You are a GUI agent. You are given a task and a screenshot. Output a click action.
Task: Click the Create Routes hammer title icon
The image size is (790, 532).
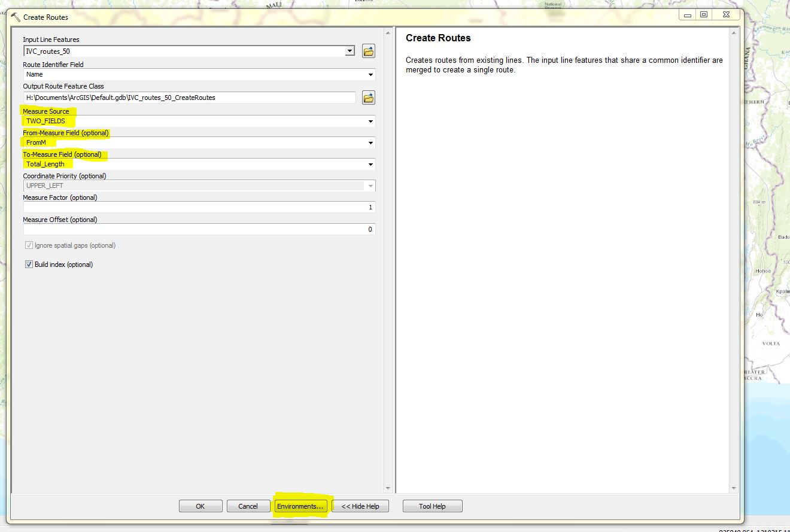pos(16,17)
